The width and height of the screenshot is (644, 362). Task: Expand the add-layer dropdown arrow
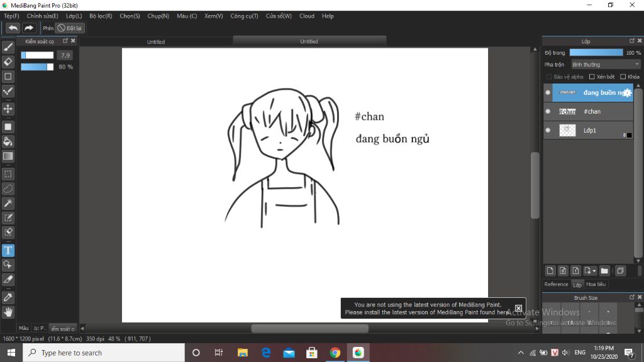click(x=594, y=271)
